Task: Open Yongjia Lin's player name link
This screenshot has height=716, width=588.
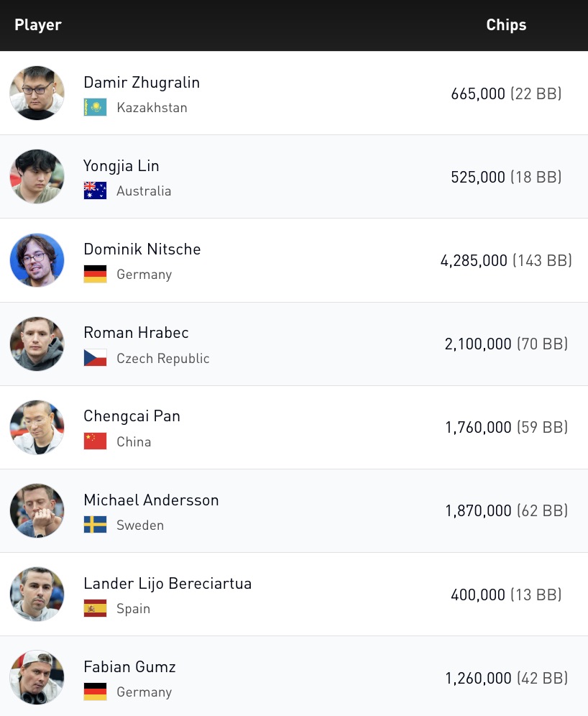Action: click(121, 166)
